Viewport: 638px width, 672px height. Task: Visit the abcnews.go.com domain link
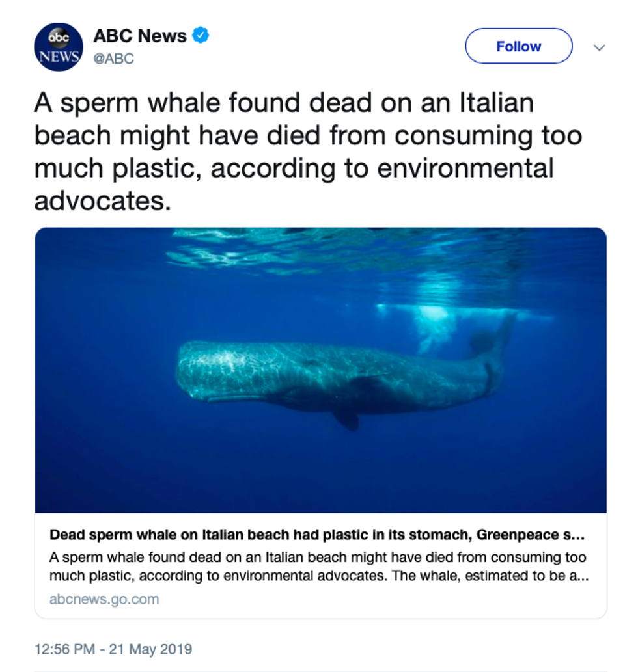[104, 599]
